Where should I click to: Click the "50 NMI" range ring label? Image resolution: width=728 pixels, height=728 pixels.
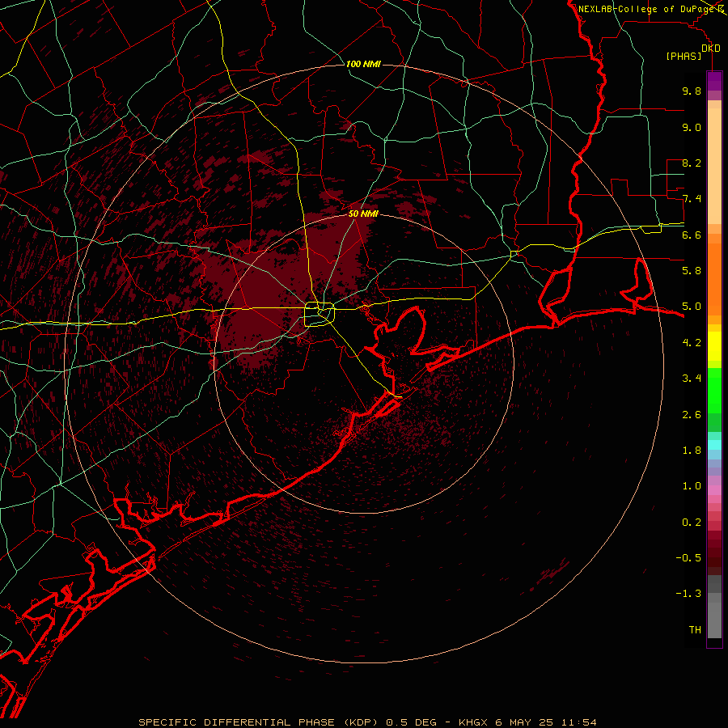click(x=363, y=214)
